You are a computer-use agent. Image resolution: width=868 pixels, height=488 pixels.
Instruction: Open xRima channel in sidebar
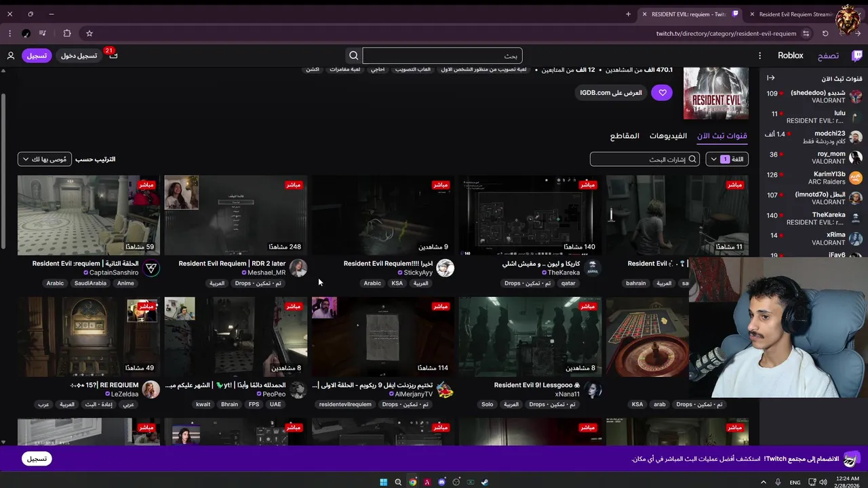point(814,239)
